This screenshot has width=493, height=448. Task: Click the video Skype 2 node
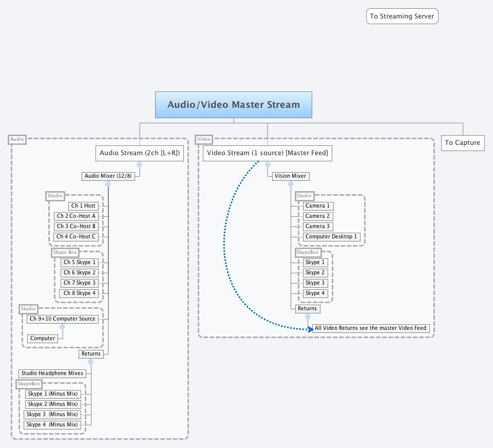point(315,273)
